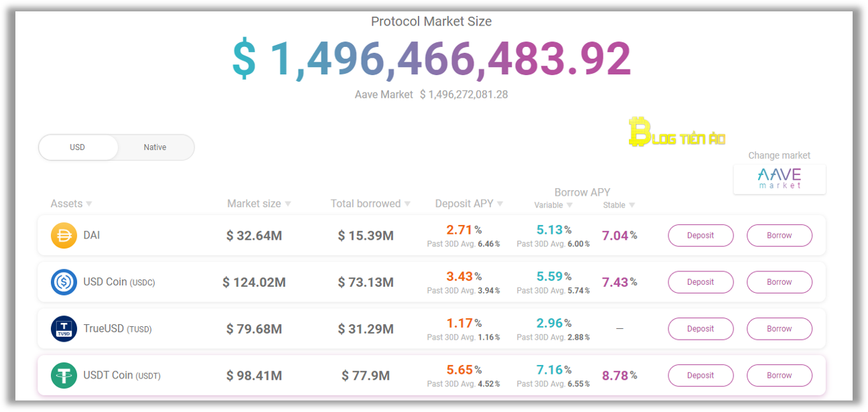Click the 7.04% DAI stable borrow APY

click(620, 236)
